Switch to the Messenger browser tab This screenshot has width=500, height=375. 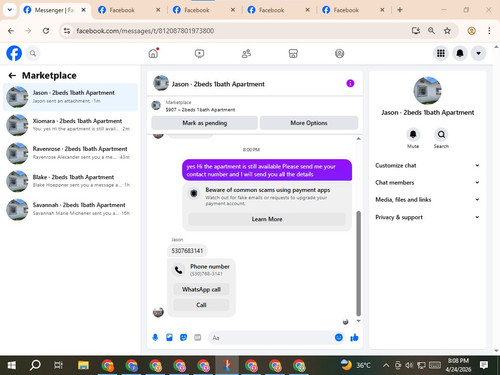(x=54, y=10)
